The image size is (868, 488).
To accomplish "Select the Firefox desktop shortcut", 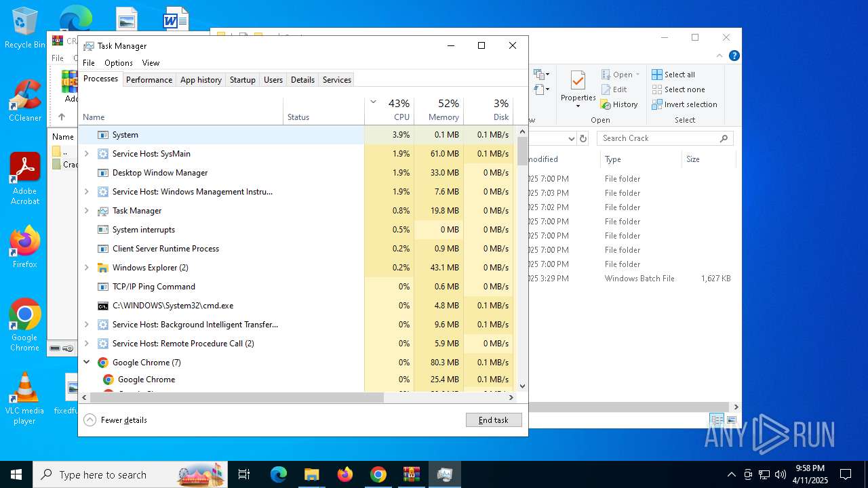I will coord(24,247).
